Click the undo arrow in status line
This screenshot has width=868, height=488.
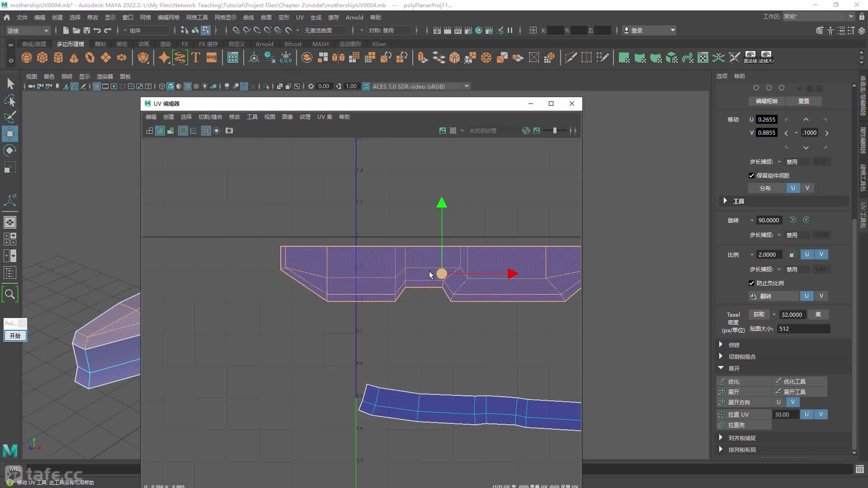point(97,30)
